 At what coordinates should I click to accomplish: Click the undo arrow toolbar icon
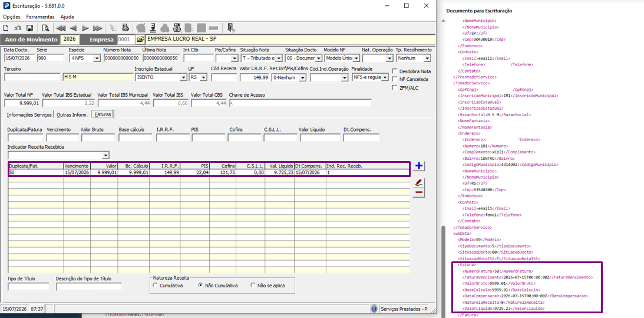tap(18, 28)
